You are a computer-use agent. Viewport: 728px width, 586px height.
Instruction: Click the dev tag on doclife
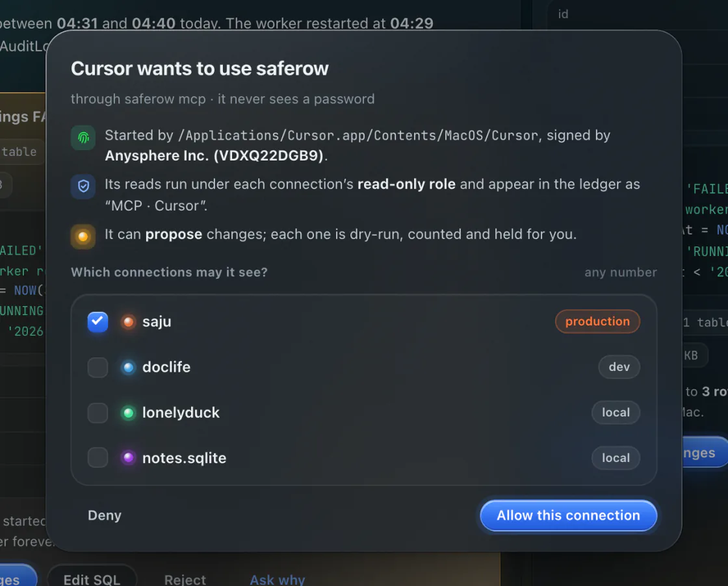[x=619, y=367]
